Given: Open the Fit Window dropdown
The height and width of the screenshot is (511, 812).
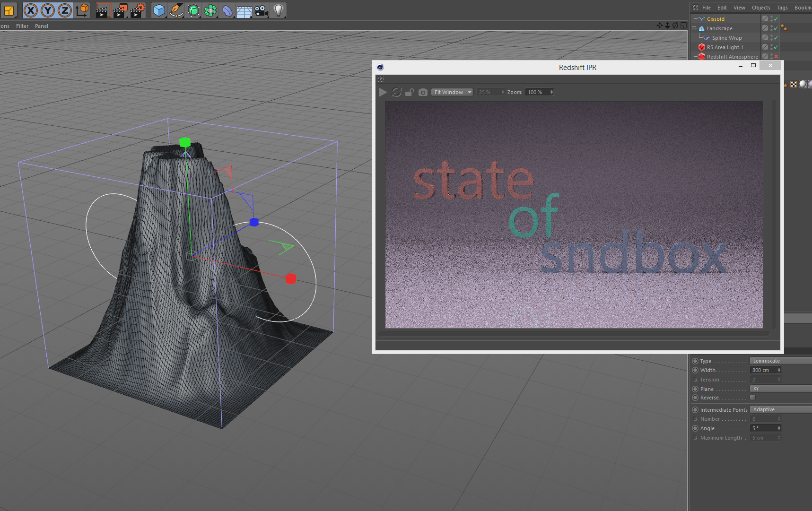Looking at the screenshot, I should click(x=452, y=92).
